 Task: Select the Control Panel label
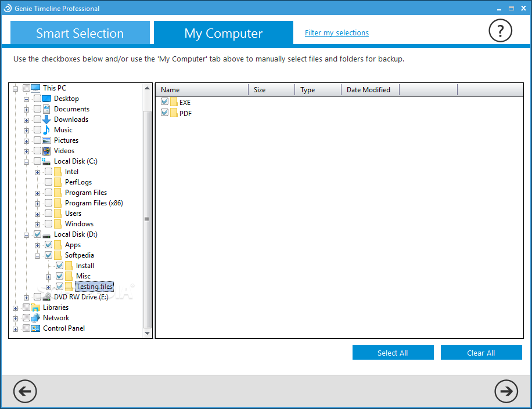point(64,328)
